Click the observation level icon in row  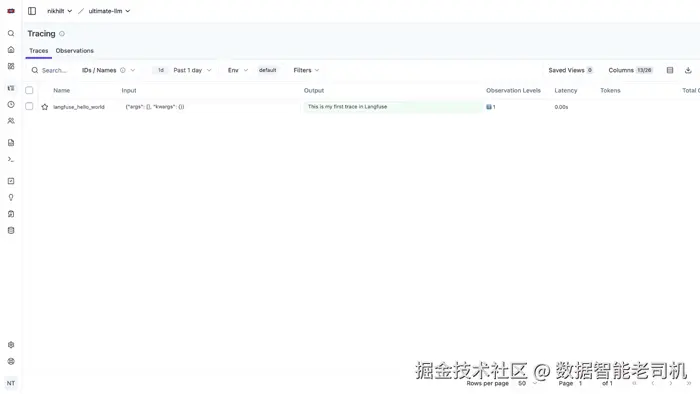tap(489, 107)
